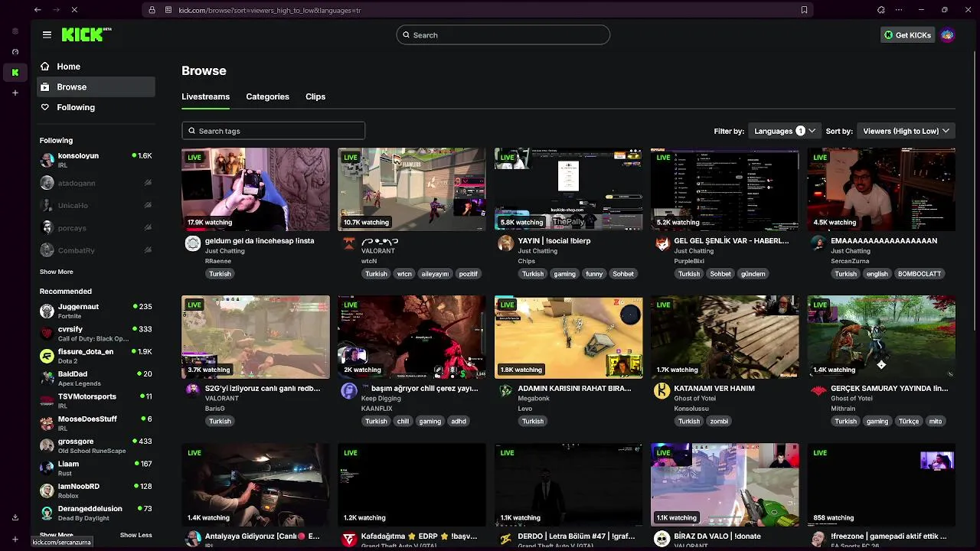The image size is (980, 551).
Task: Open BaldDad avatar in Recommended
Action: (47, 378)
